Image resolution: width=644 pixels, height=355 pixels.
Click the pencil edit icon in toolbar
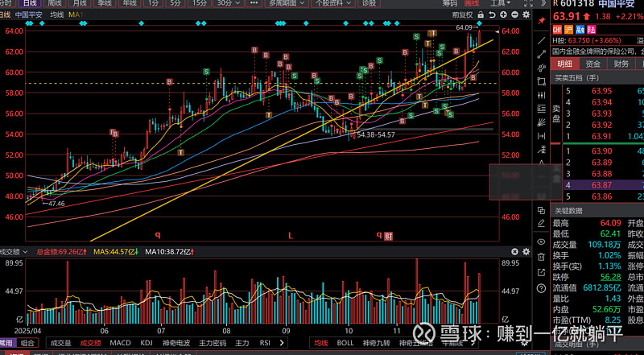[x=541, y=224]
